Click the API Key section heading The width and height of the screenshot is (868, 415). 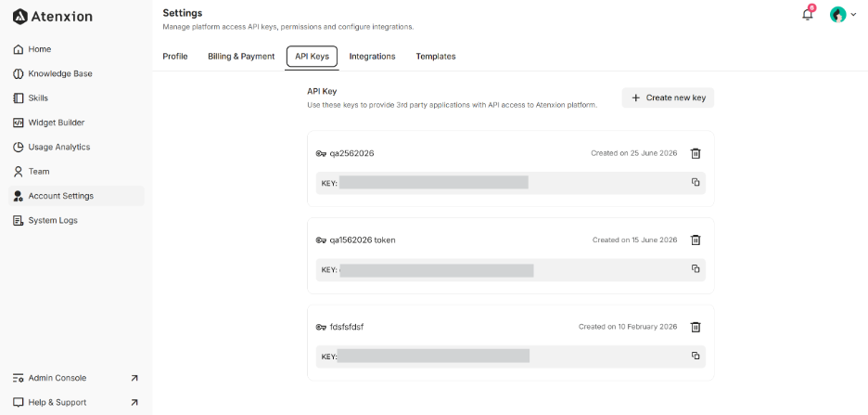[x=322, y=91]
